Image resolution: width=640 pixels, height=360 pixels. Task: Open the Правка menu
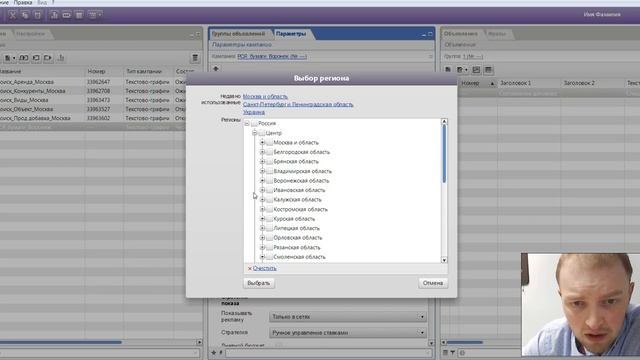[23, 2]
